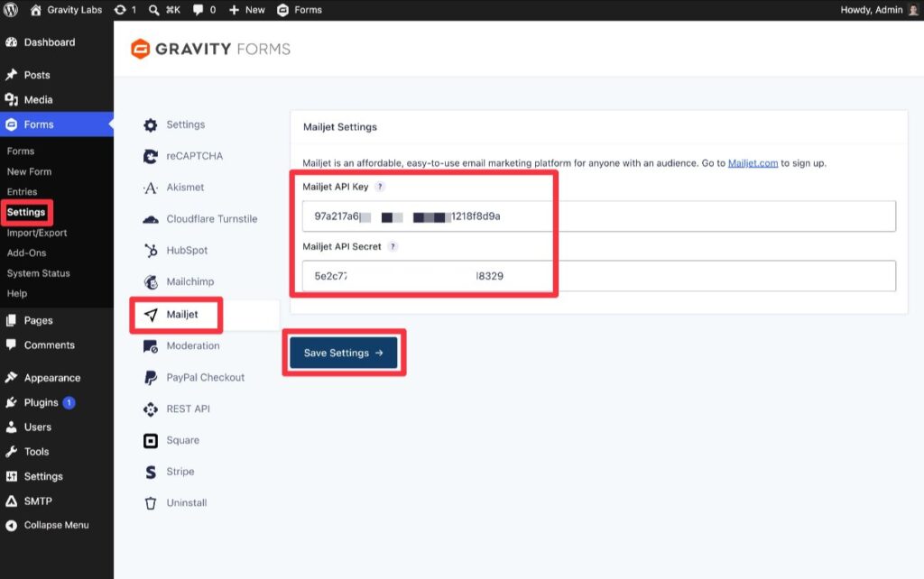This screenshot has width=924, height=579.
Task: Collapse the admin menu
Action: 57,525
